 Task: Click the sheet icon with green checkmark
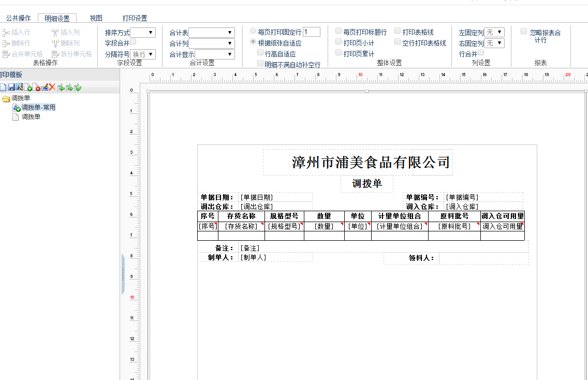click(x=78, y=87)
